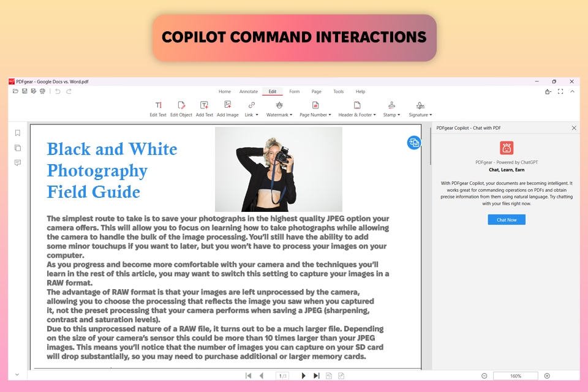The height and width of the screenshot is (392, 588).
Task: Click the photographer image in the document
Action: (x=279, y=169)
